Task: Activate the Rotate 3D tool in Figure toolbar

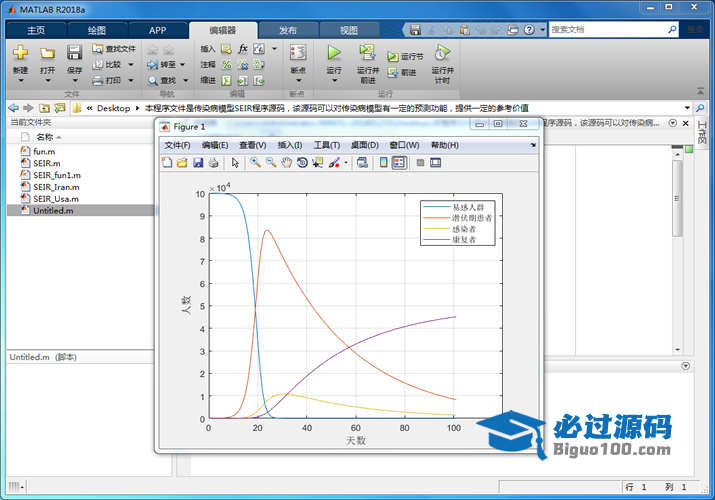Action: 301,162
